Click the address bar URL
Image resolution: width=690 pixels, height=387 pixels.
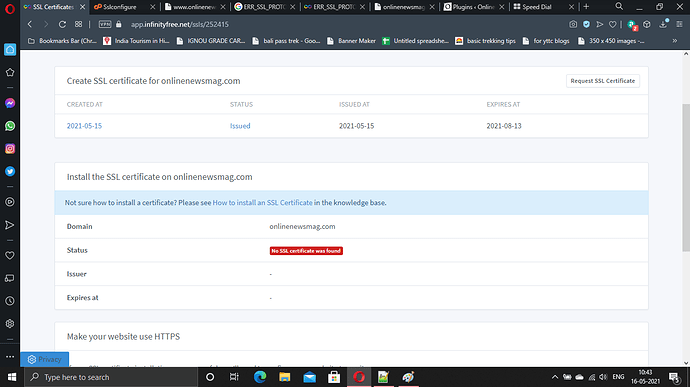click(x=180, y=25)
